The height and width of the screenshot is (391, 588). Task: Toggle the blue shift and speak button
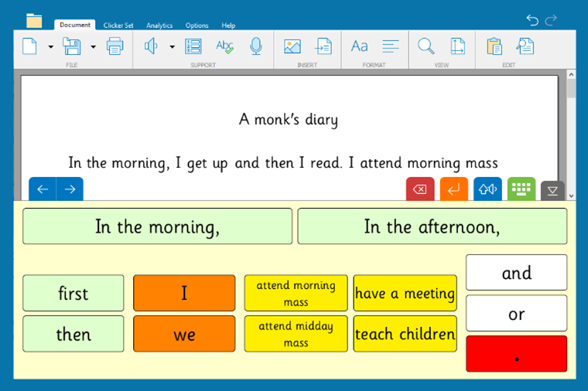tap(487, 189)
